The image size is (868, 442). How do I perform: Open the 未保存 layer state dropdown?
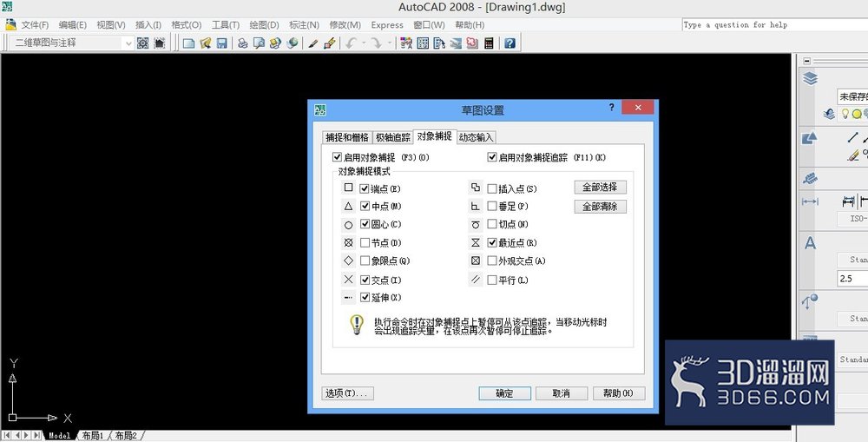point(852,96)
